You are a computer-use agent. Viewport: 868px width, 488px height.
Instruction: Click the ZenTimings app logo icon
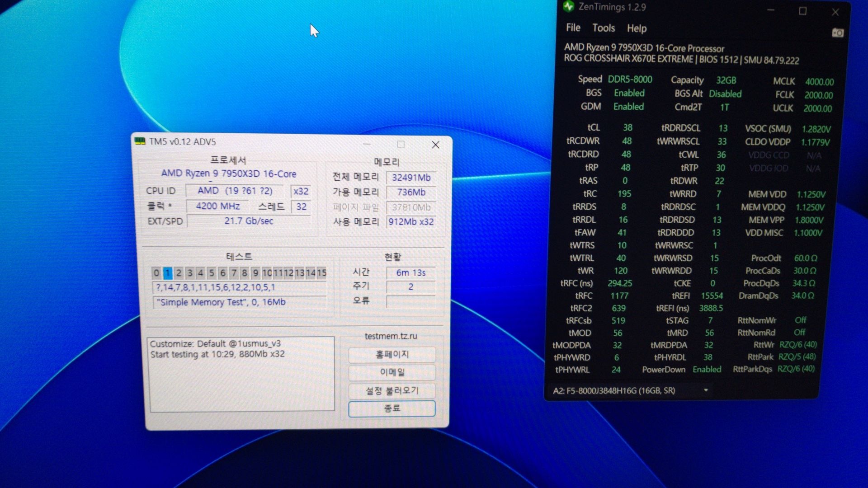tap(569, 6)
